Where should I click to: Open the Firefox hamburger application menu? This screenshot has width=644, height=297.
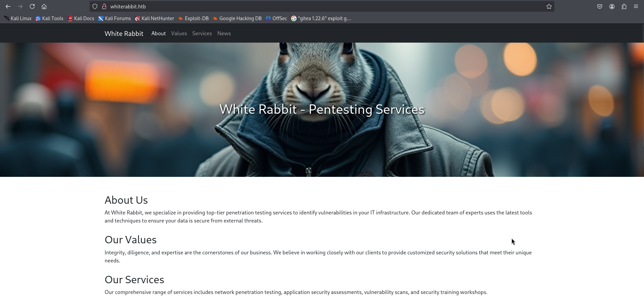pos(636,6)
